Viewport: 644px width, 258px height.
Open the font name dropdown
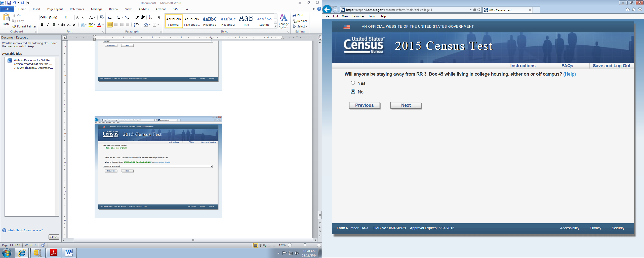[x=62, y=17]
